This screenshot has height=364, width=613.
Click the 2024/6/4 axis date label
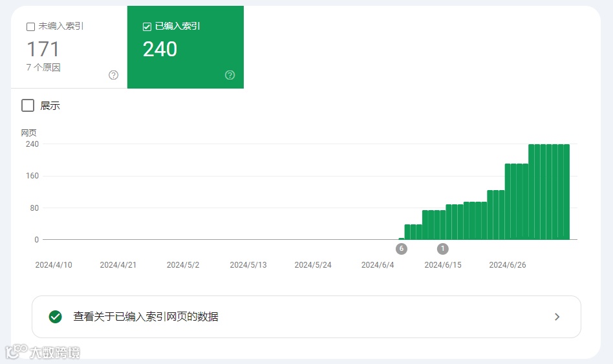378,265
